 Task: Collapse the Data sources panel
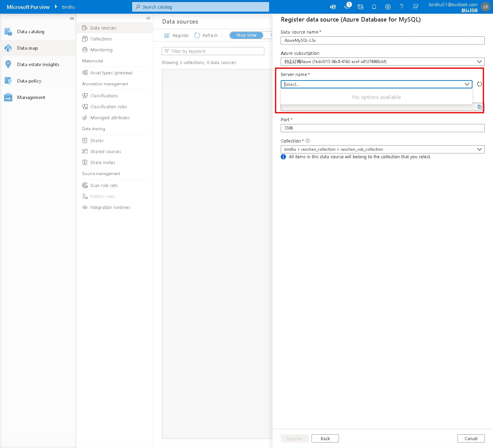pos(148,18)
